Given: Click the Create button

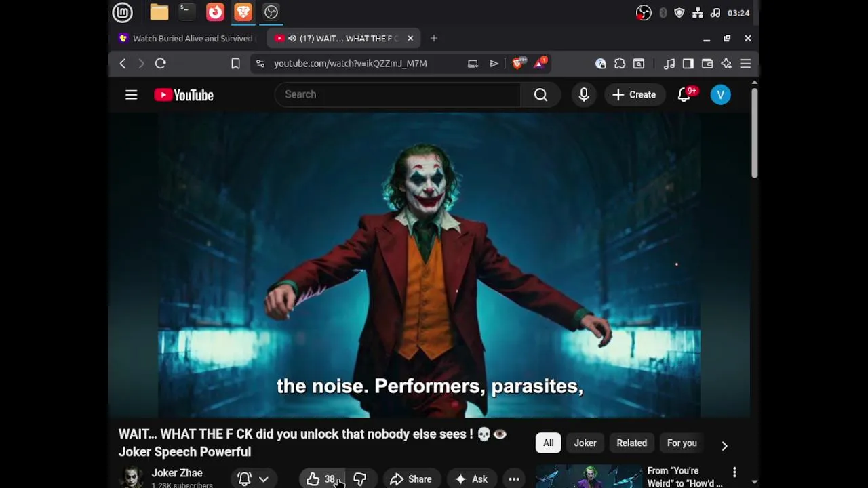Looking at the screenshot, I should 635,95.
